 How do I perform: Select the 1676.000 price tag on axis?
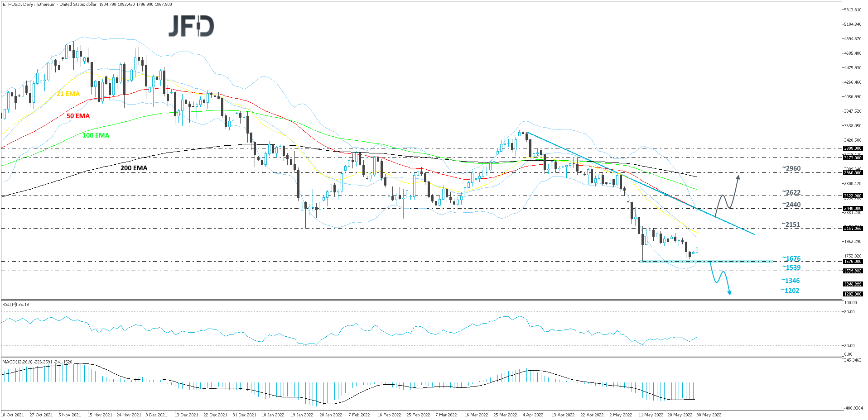852,262
